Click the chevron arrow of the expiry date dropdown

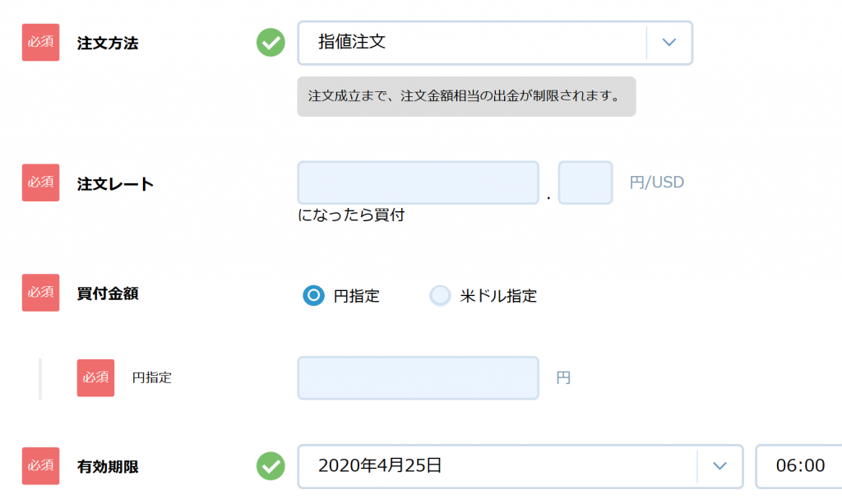[719, 466]
